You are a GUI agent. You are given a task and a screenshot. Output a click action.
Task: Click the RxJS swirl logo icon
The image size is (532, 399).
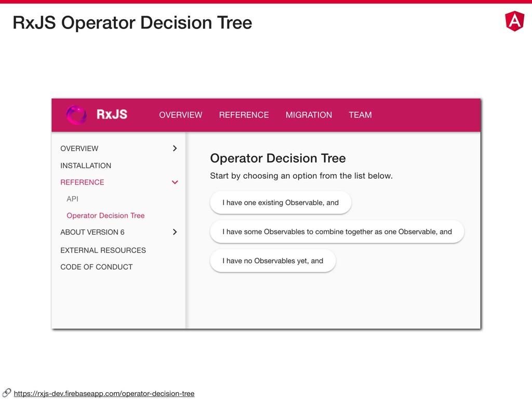76,115
